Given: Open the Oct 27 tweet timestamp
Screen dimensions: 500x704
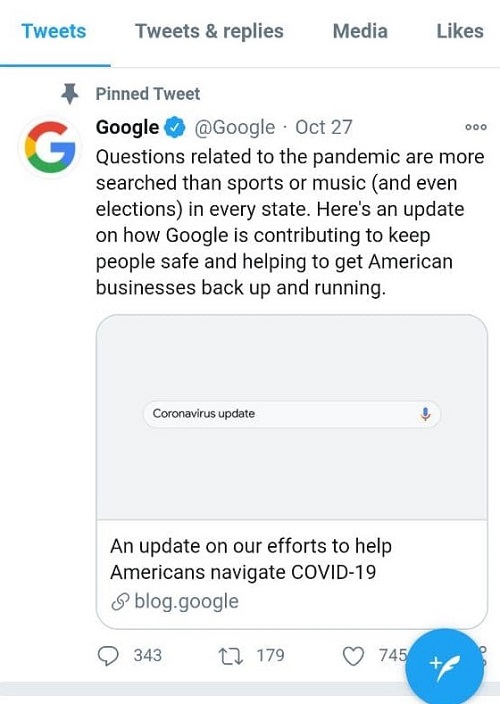Looking at the screenshot, I should pyautogui.click(x=324, y=128).
